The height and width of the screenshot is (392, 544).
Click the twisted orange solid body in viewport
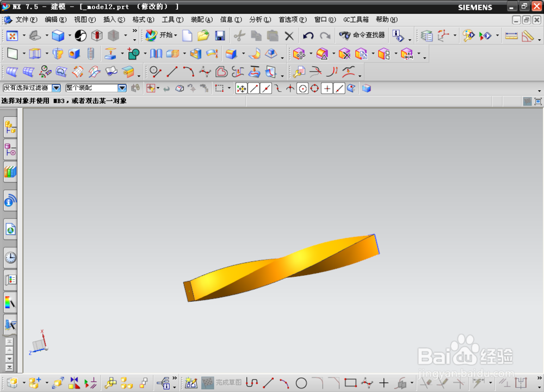(x=281, y=268)
